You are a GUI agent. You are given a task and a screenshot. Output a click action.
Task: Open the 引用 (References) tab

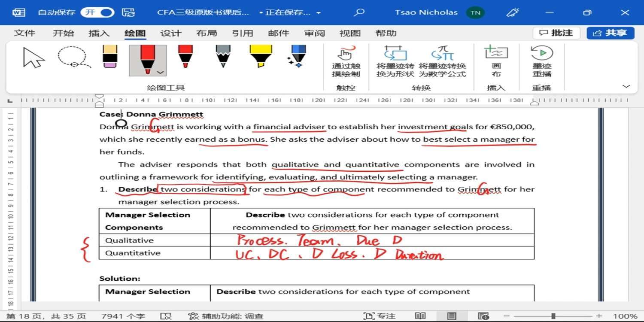(243, 33)
